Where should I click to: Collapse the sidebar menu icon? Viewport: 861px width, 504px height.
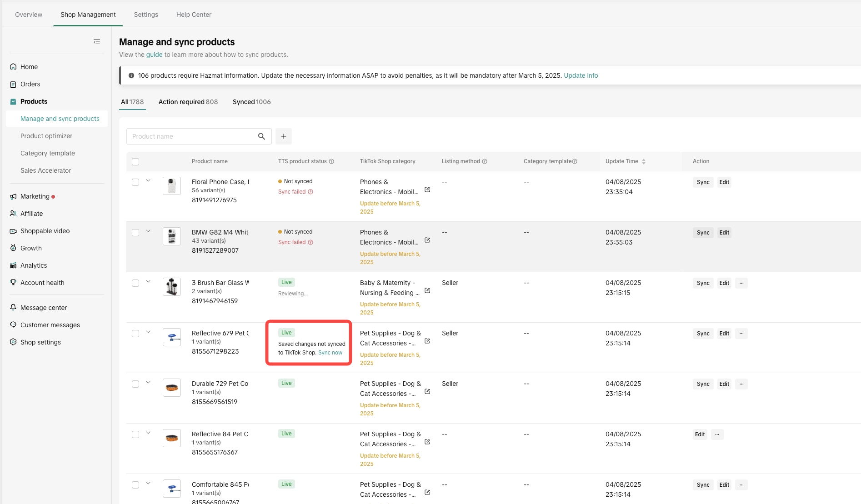[x=97, y=41]
